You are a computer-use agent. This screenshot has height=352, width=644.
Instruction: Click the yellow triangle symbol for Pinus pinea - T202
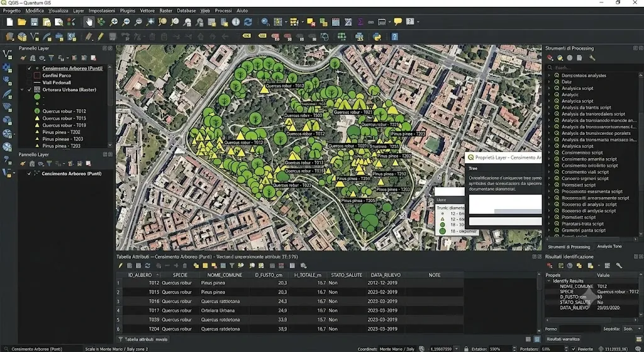click(x=37, y=132)
